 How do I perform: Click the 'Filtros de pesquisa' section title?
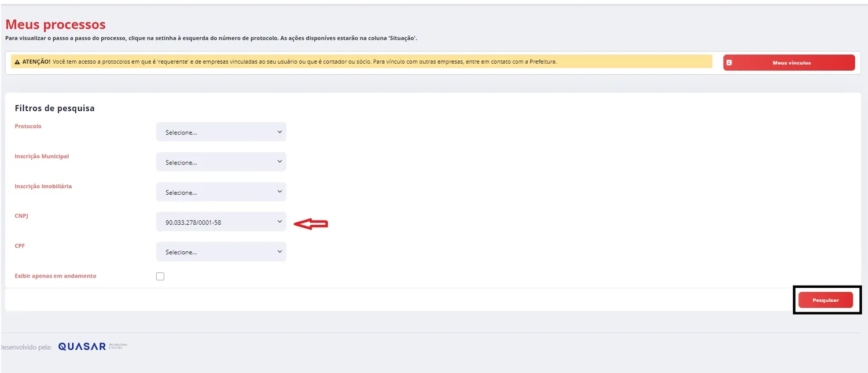(54, 108)
